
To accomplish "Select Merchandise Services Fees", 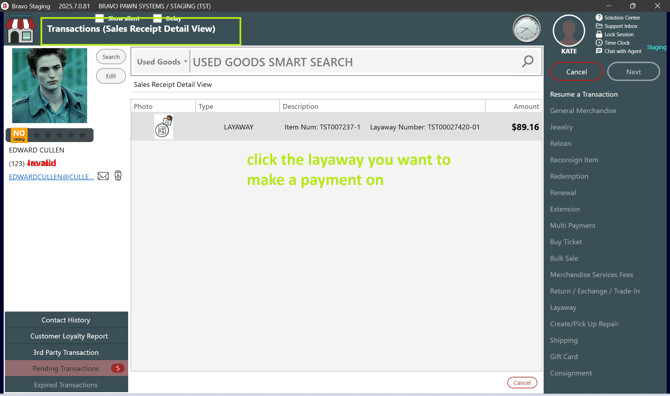I will pyautogui.click(x=591, y=275).
